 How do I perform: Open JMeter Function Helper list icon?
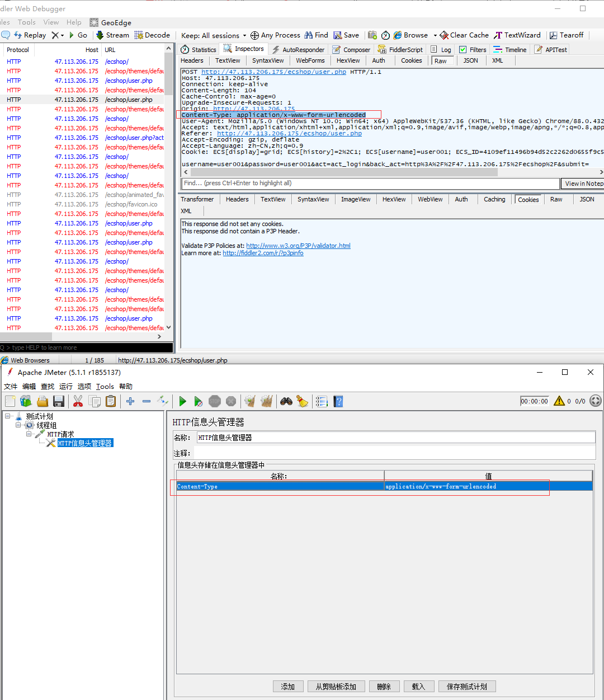tap(322, 401)
